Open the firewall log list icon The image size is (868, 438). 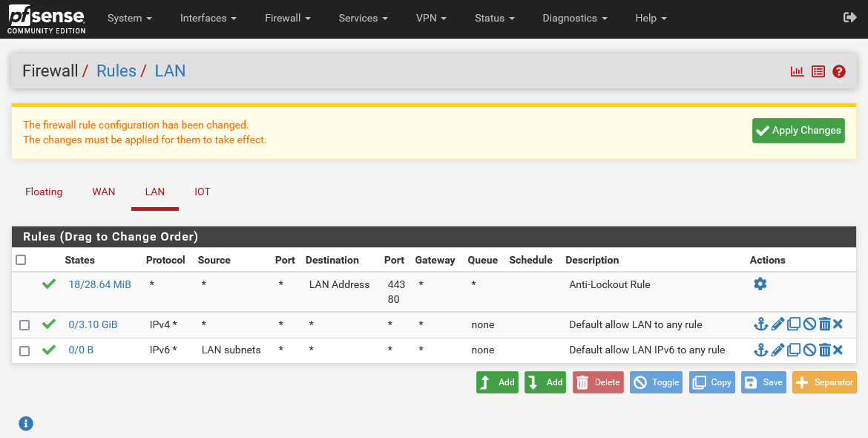pos(818,71)
